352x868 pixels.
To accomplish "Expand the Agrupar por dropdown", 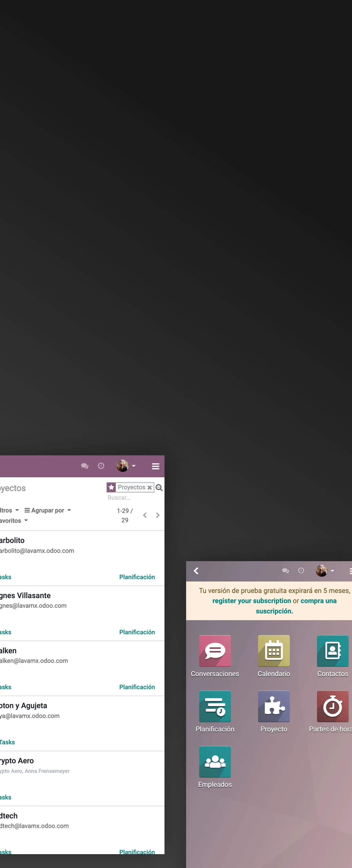I will (48, 510).
